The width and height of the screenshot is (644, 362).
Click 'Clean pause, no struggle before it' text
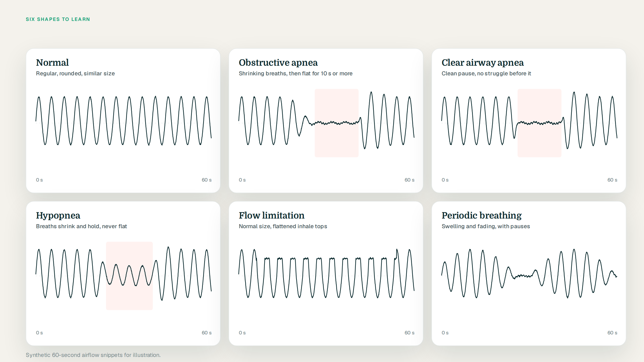(486, 73)
